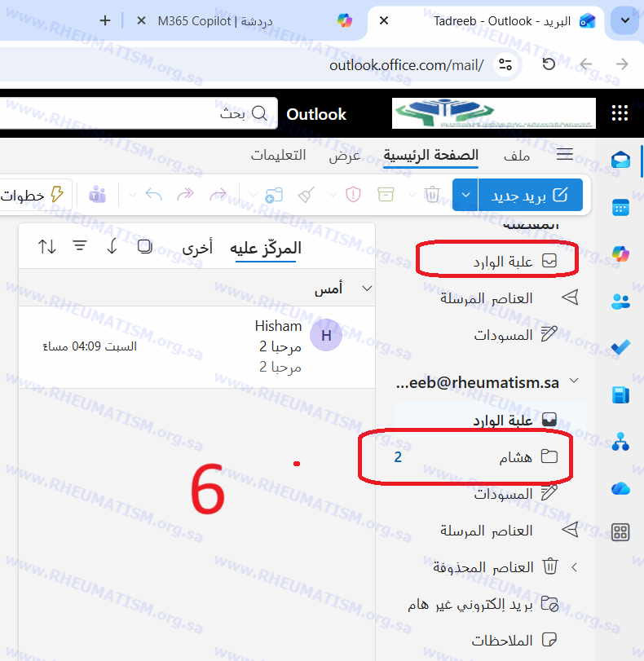Open the OneDrive cloud icon

tap(621, 487)
